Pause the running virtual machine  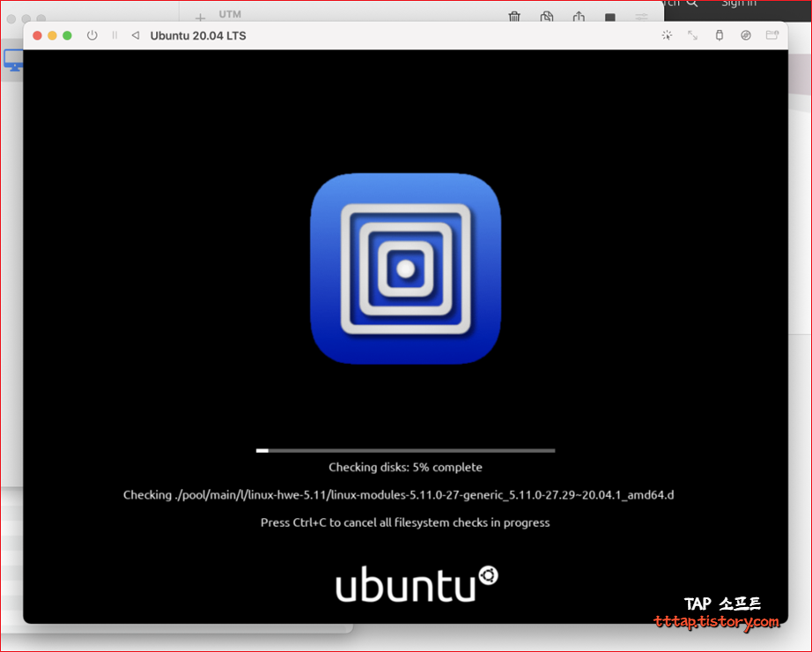pyautogui.click(x=114, y=35)
